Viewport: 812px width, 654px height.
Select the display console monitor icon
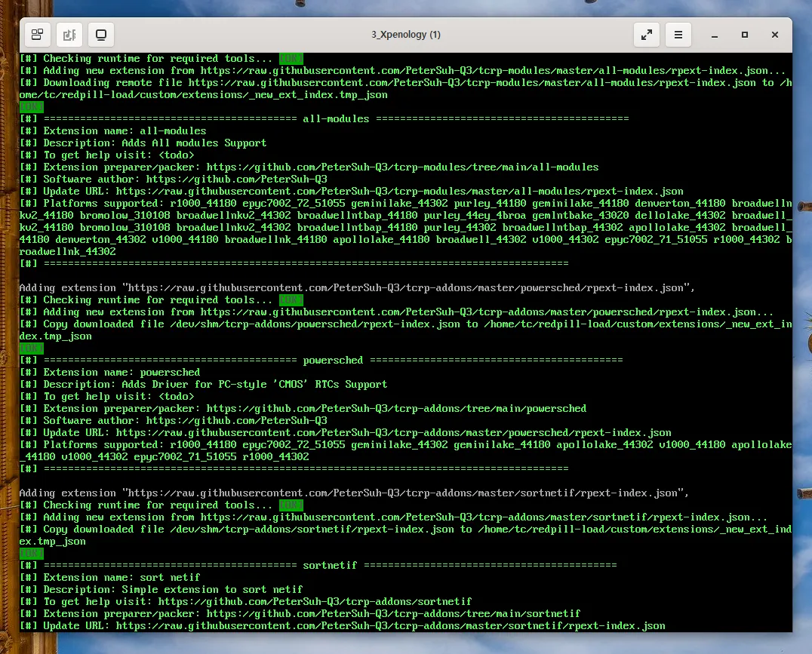point(103,35)
